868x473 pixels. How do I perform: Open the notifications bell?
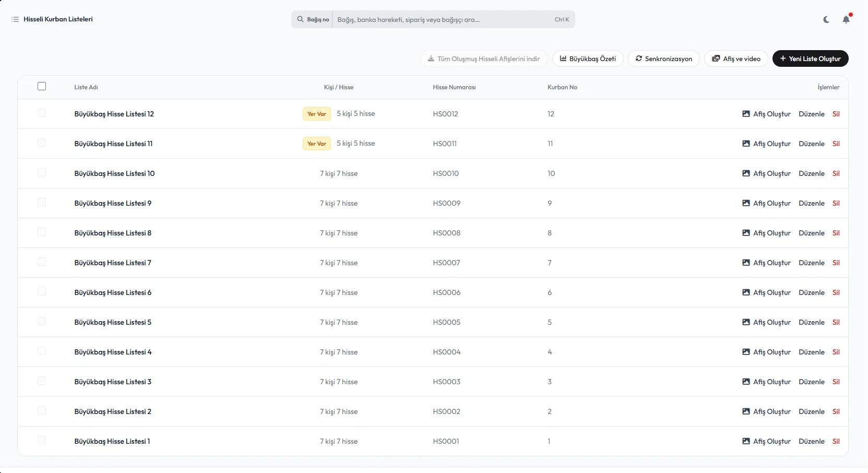[x=846, y=19]
